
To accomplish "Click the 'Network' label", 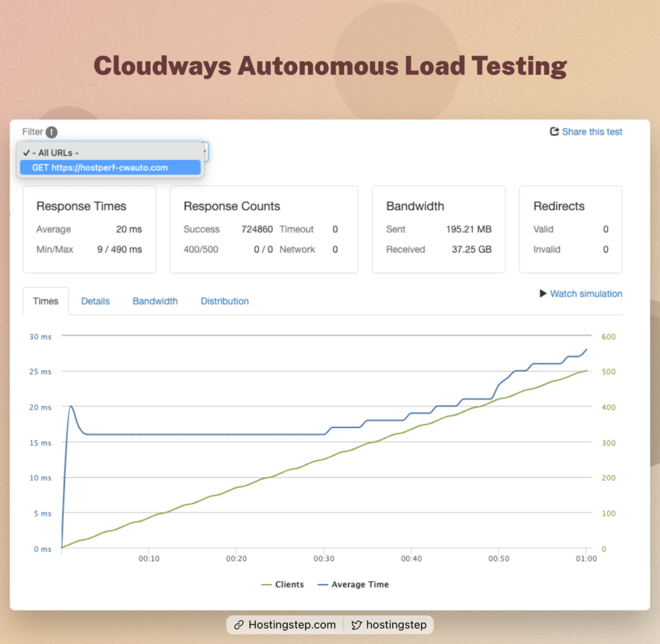I will (297, 249).
